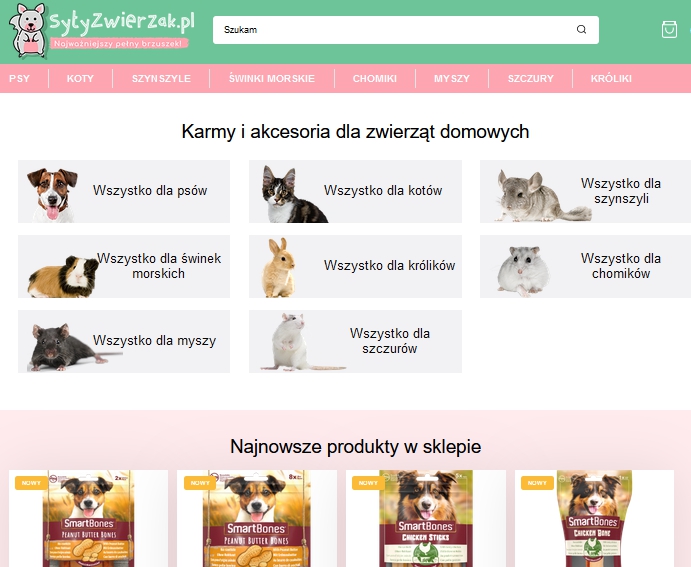Open the PSY menu category
The image size is (691, 567).
[19, 78]
